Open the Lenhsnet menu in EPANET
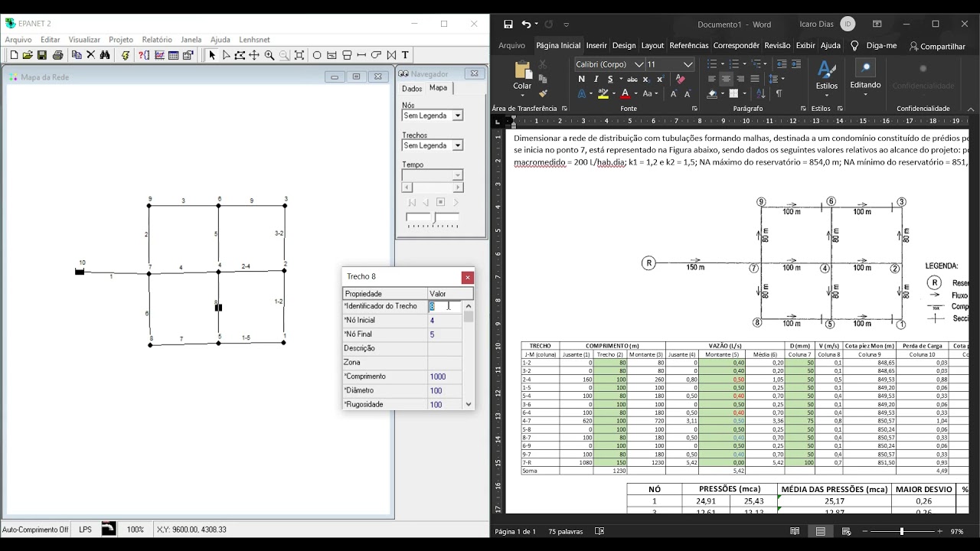Image resolution: width=980 pixels, height=551 pixels. pyautogui.click(x=254, y=40)
